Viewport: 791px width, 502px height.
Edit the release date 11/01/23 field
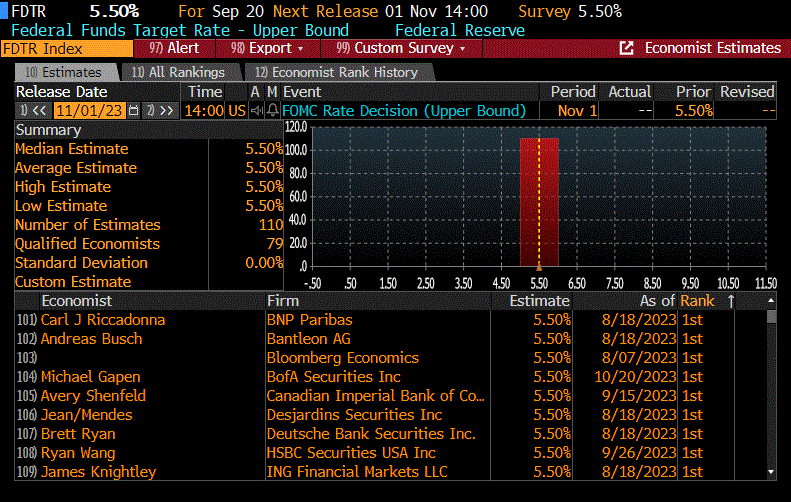(x=89, y=110)
